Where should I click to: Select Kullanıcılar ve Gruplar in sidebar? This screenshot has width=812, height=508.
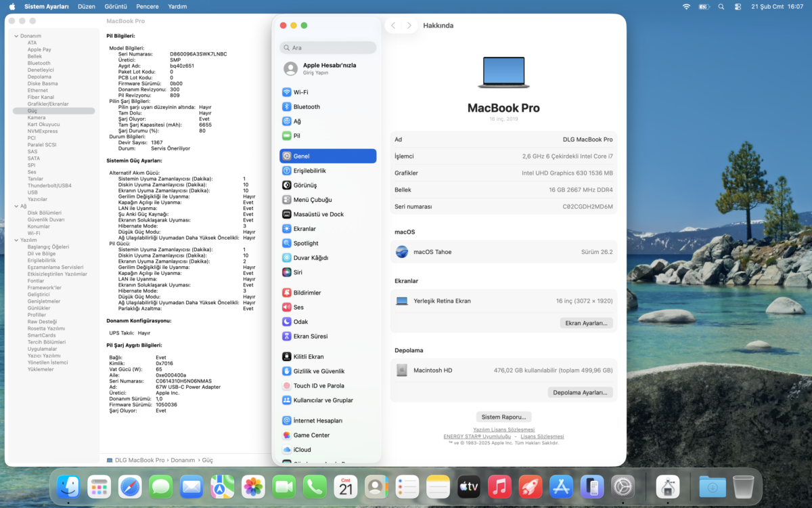point(328,400)
